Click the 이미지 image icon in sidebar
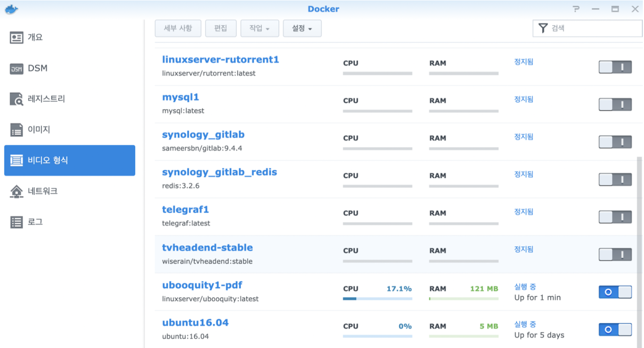Image resolution: width=644 pixels, height=348 pixels. tap(17, 130)
